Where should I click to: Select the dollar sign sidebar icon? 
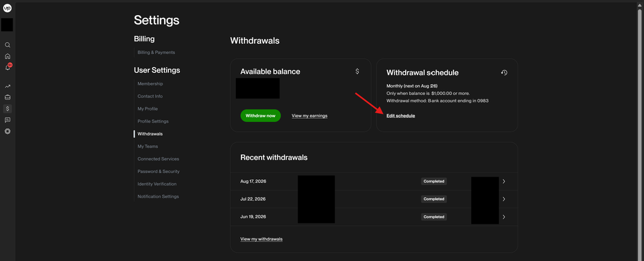pyautogui.click(x=8, y=109)
